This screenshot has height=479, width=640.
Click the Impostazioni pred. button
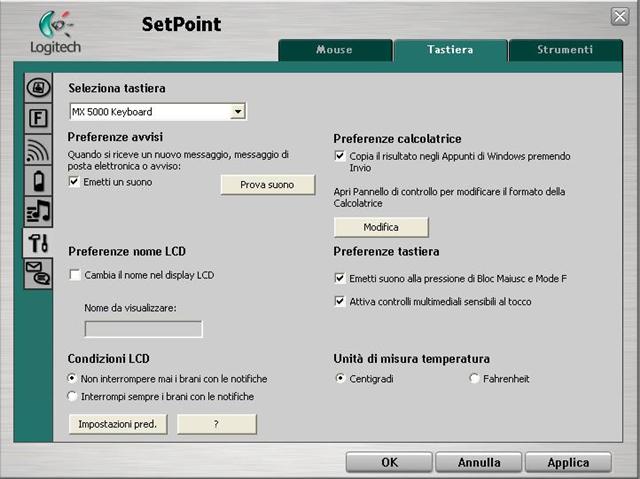[118, 424]
